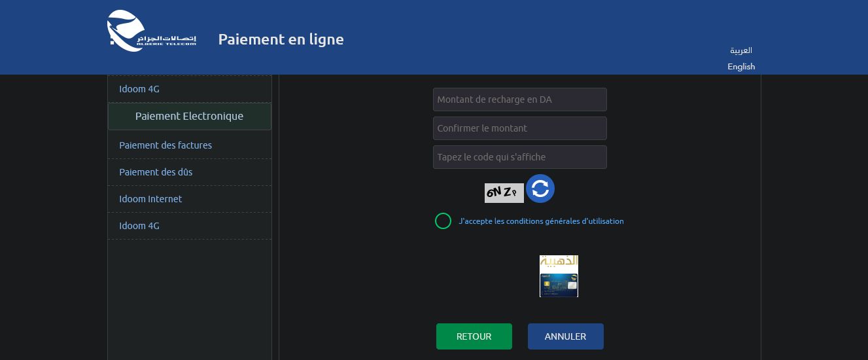
Task: Click the RETOUR button
Action: click(x=474, y=336)
